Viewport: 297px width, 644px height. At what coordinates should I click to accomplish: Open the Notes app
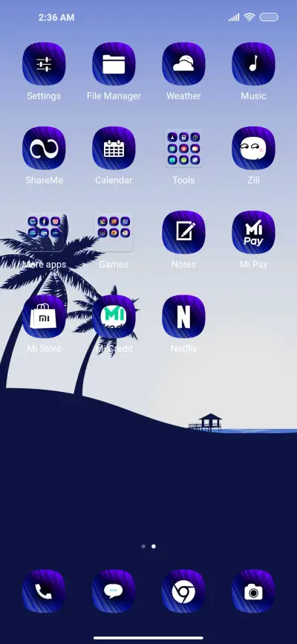(x=183, y=233)
